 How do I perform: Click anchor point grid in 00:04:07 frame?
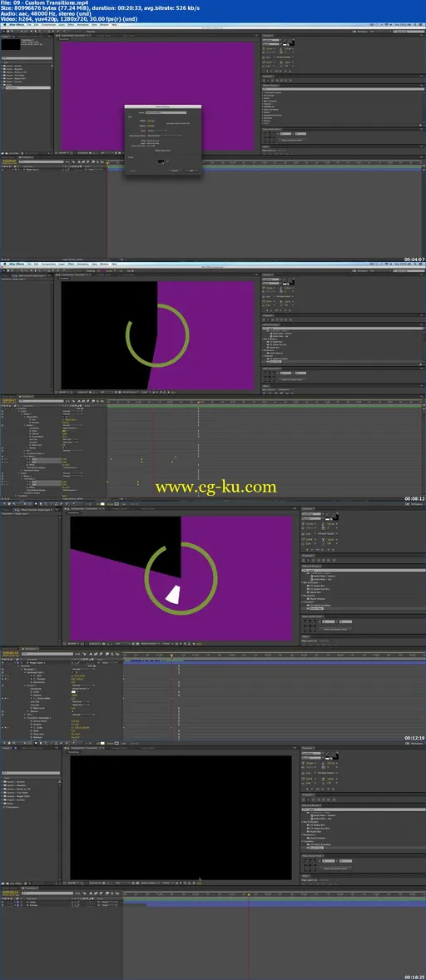click(270, 137)
